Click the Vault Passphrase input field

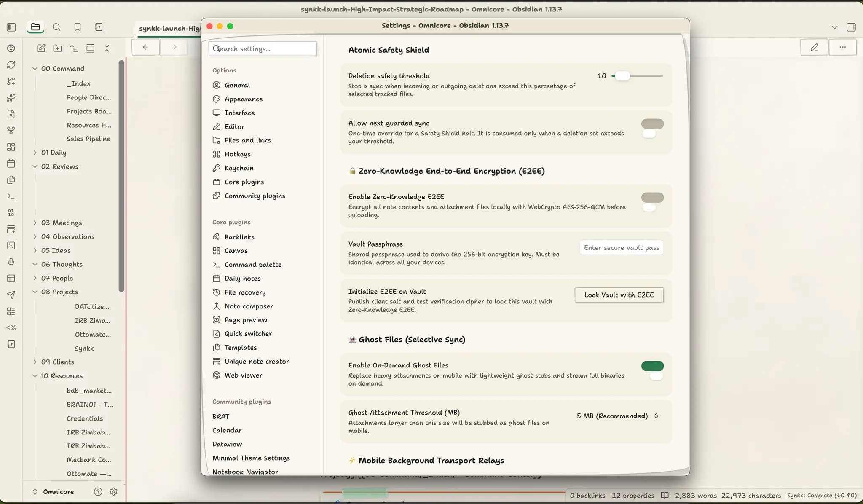pos(622,248)
